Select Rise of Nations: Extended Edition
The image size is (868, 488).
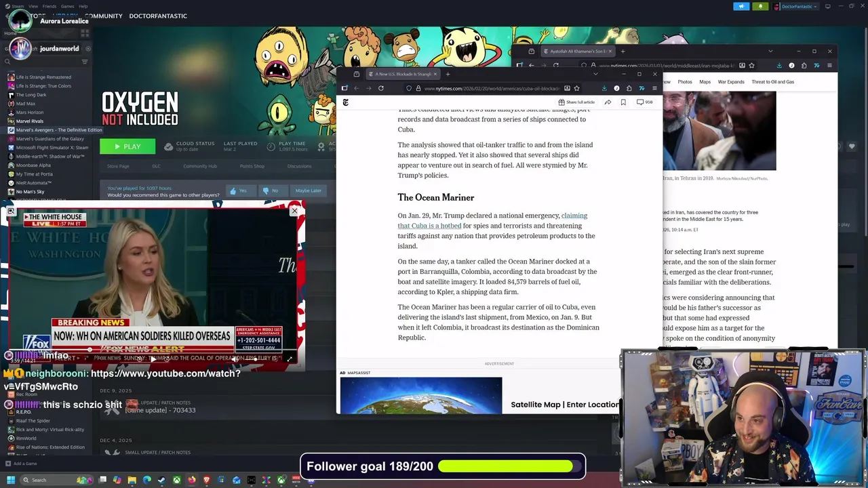pos(50,447)
